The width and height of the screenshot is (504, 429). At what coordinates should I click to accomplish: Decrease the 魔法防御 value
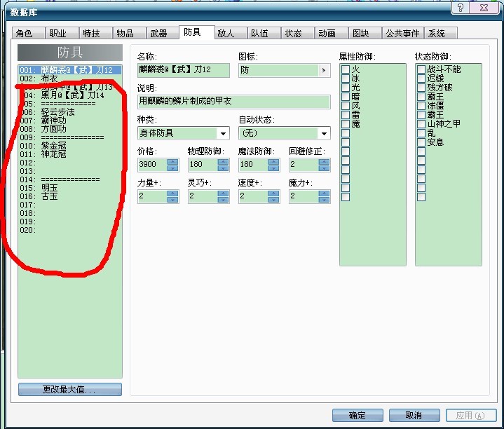273,168
